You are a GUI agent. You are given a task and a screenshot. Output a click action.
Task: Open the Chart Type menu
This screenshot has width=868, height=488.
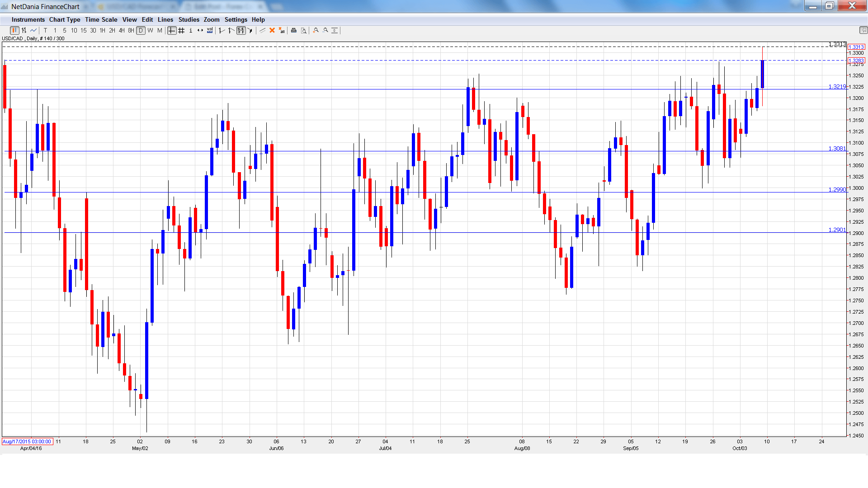[65, 19]
